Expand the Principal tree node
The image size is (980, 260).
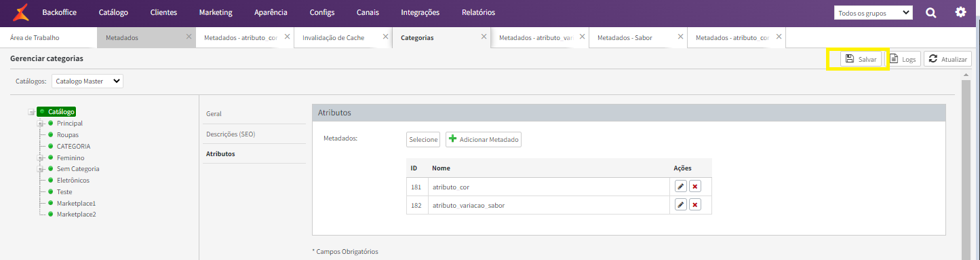pyautogui.click(x=41, y=124)
